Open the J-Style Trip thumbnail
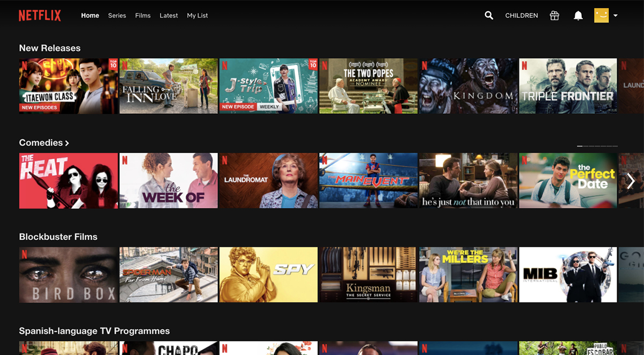 tap(268, 86)
